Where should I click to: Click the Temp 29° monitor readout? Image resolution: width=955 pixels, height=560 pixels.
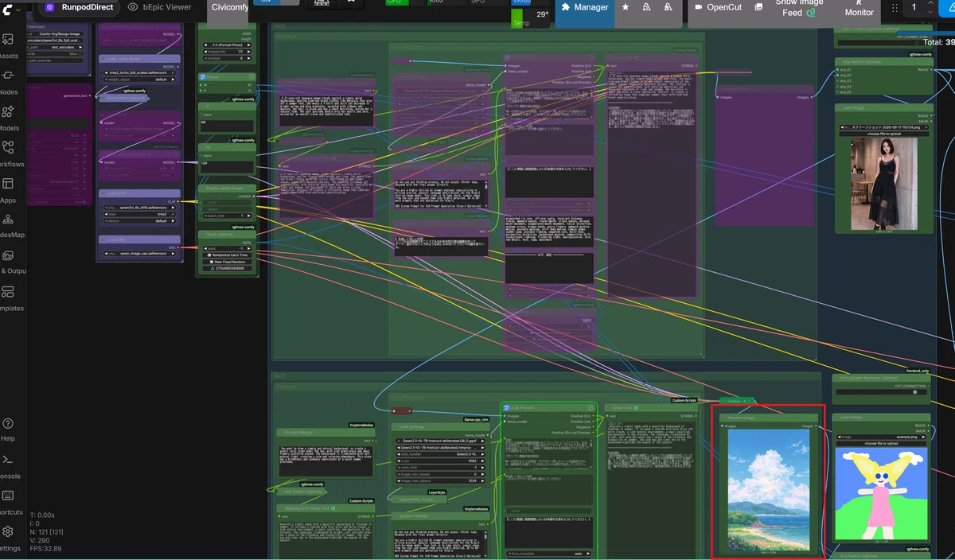pos(531,18)
